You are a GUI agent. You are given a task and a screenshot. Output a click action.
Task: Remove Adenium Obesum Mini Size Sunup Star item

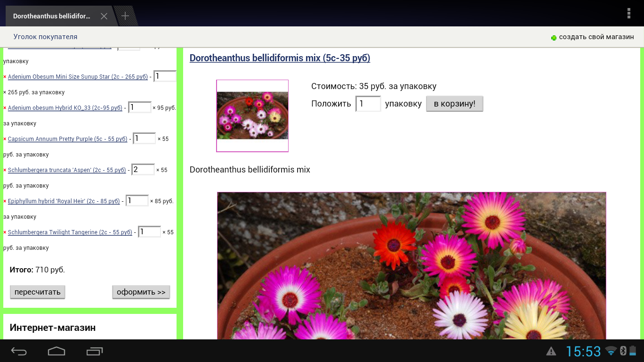(x=5, y=77)
